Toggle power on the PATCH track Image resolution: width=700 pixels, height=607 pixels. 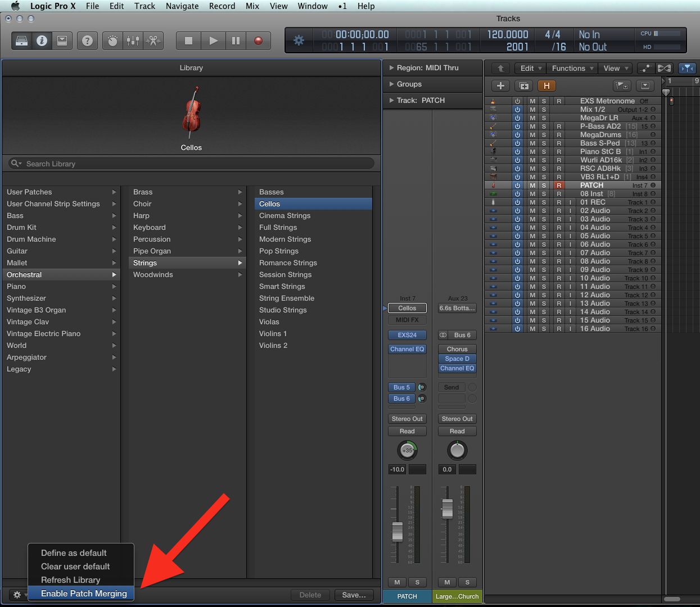(517, 185)
